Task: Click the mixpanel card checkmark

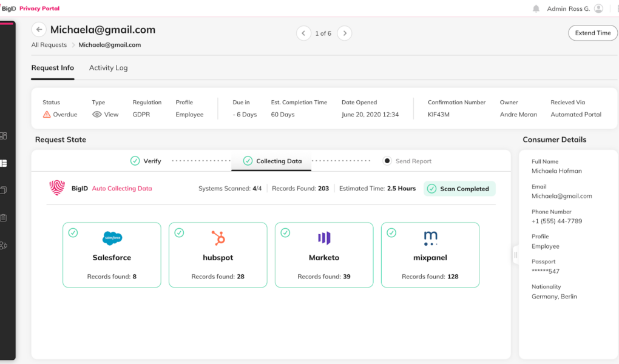Action: pos(391,233)
